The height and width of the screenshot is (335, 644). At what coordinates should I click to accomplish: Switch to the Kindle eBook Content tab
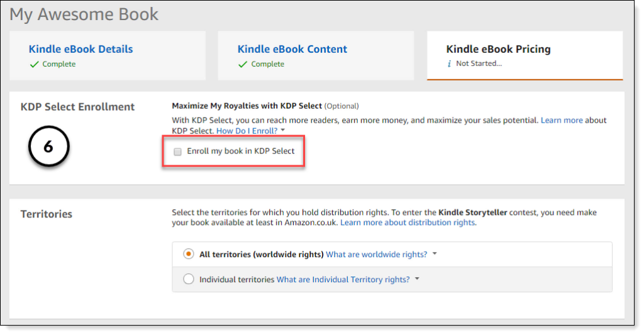click(292, 49)
